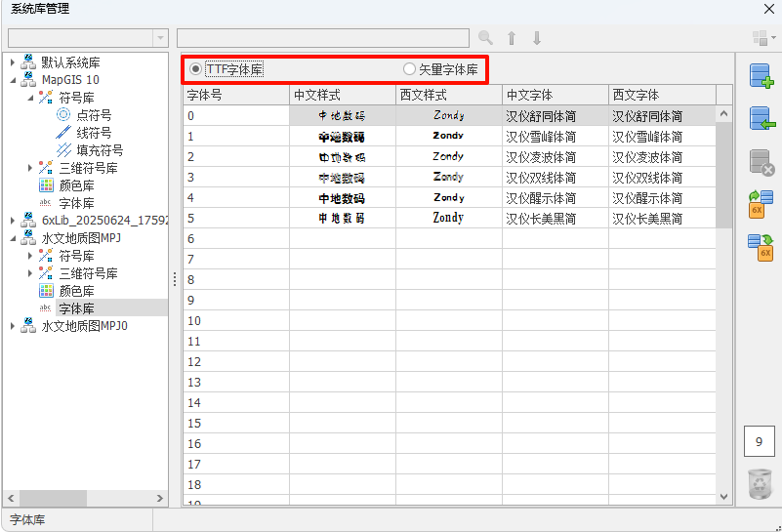Screen dimensions: 782x532
Task: Select 点符号 in the tree
Action: [x=94, y=115]
